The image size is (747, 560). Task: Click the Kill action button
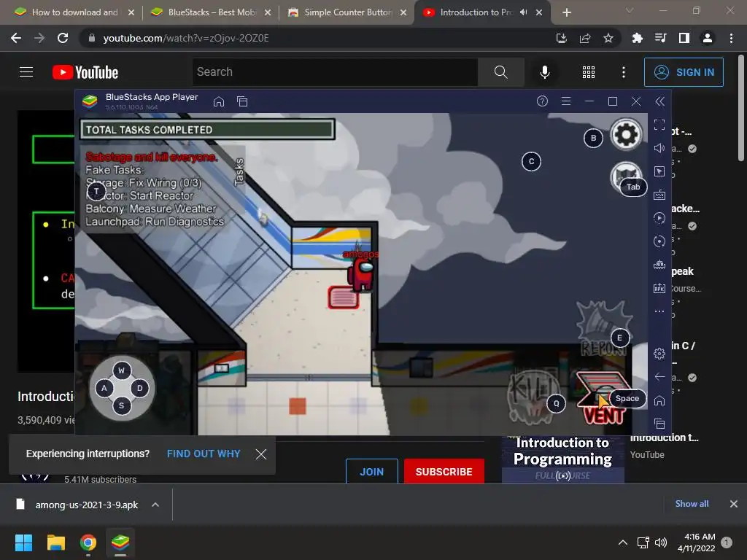(x=533, y=396)
